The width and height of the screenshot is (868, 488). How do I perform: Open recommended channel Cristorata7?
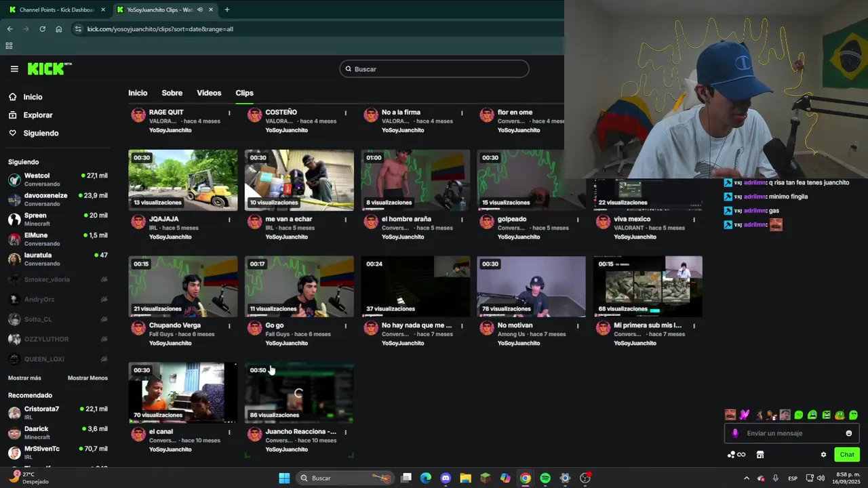(x=58, y=413)
